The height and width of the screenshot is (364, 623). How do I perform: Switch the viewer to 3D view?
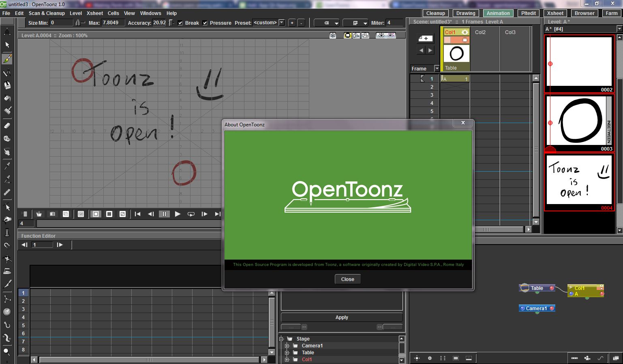pos(356,36)
